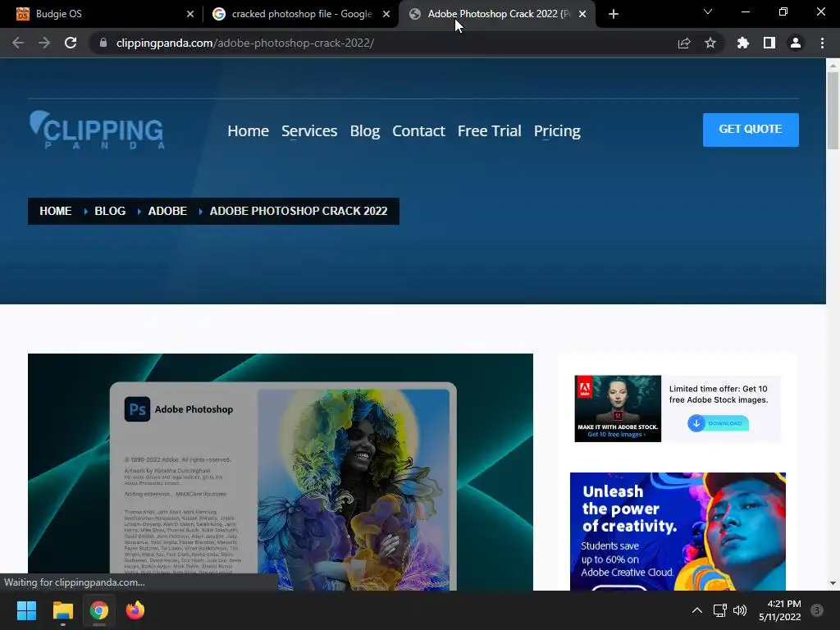Click the Adobe Photoshop splash article image
The width and height of the screenshot is (840, 630).
[281, 472]
